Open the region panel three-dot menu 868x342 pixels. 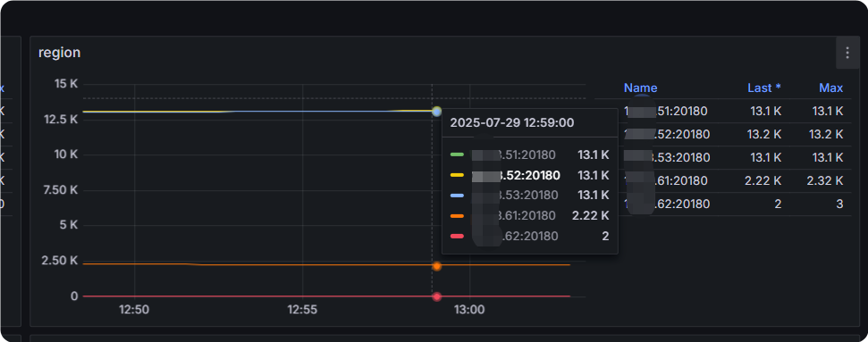pyautogui.click(x=847, y=53)
